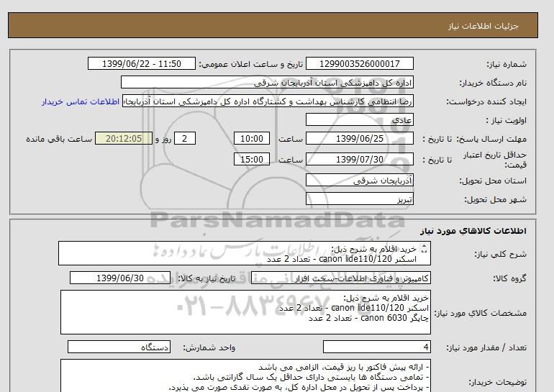This screenshot has height=392, width=554.
Task: Click the text ساعت باقی مانده
Action: [59, 139]
